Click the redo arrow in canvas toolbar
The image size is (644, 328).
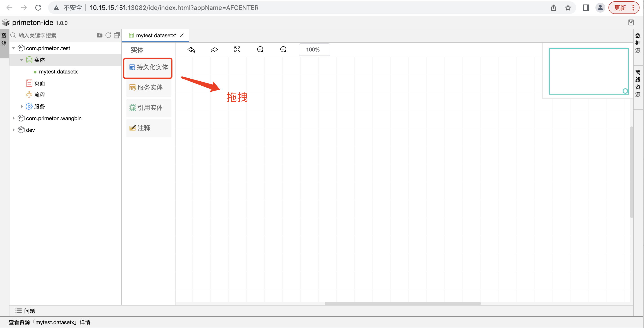coord(214,50)
